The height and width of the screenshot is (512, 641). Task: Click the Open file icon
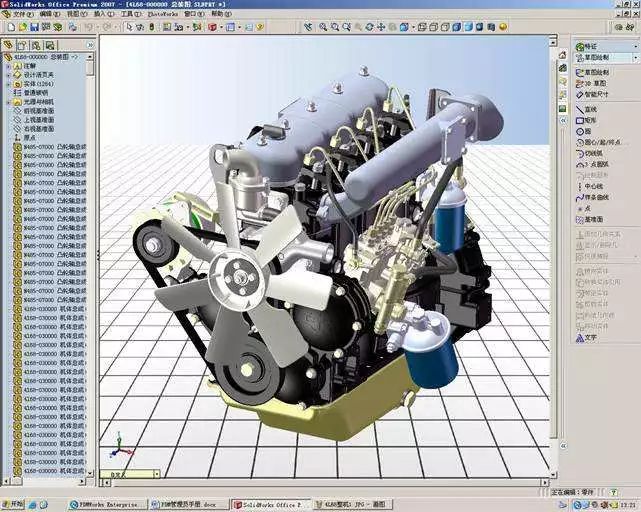coord(23,27)
